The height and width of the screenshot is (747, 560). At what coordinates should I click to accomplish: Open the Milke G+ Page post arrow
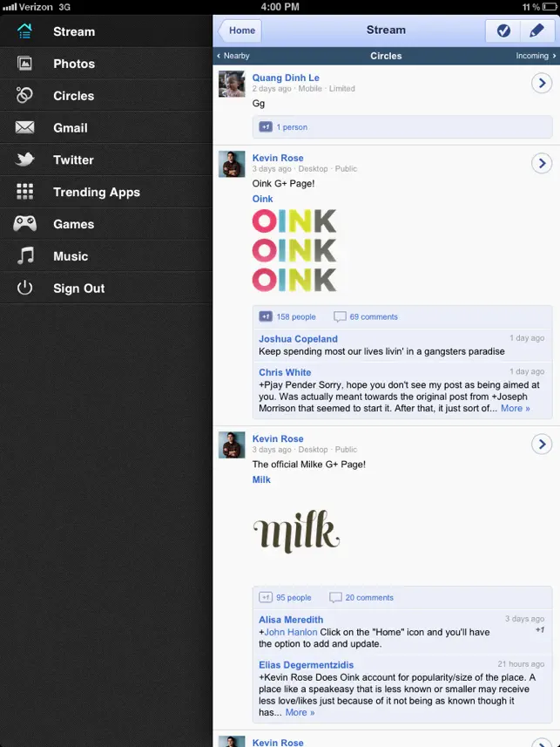(x=542, y=445)
